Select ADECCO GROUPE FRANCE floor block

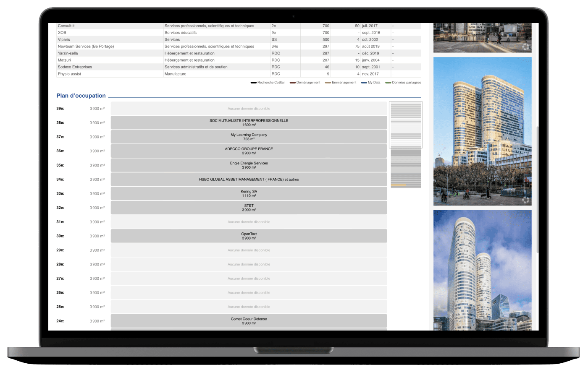tap(249, 151)
